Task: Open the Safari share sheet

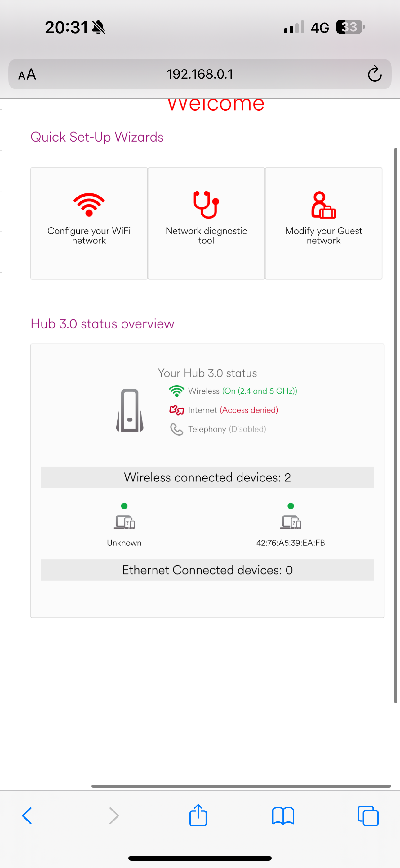Action: click(x=198, y=815)
